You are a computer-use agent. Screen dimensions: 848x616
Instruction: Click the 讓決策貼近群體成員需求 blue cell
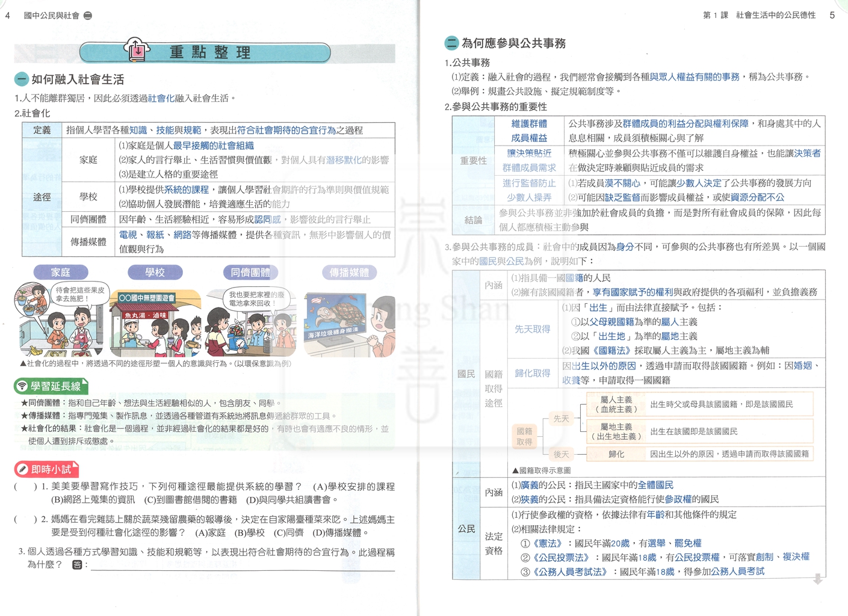[529, 161]
